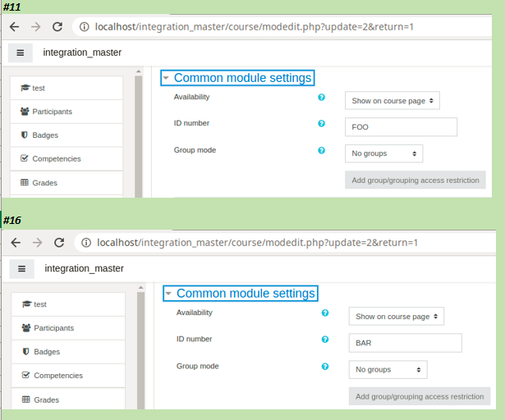Viewport: 505px width, 420px height.
Task: Click Grades table icon in #11 sidebar
Action: click(25, 182)
